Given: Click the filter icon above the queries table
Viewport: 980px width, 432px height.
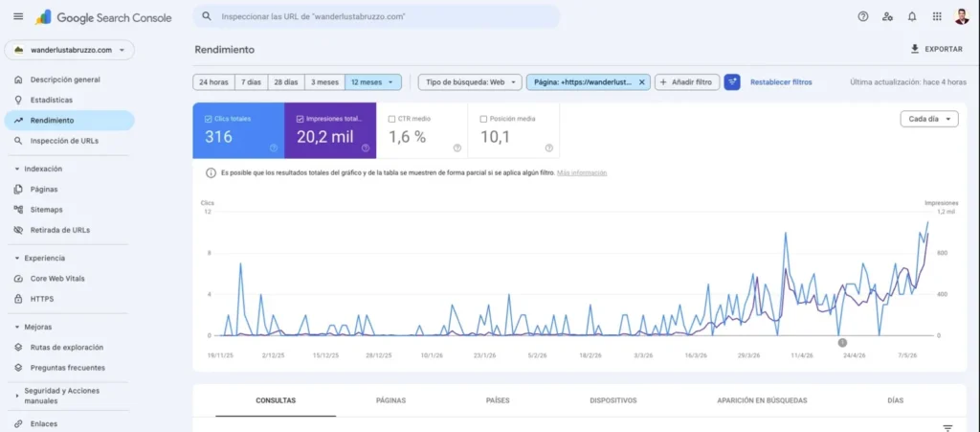Looking at the screenshot, I should 948,427.
